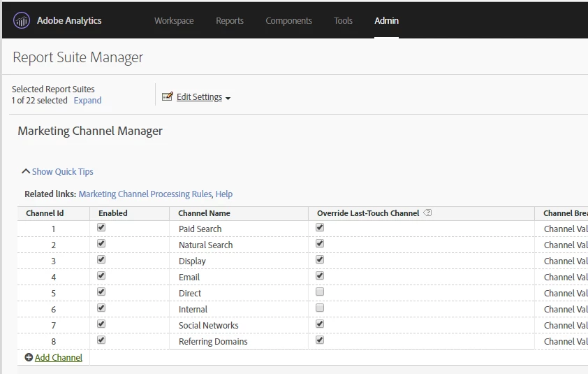Viewport: 588px width, 374px height.
Task: Click the Edit Settings pencil icon
Action: pyautogui.click(x=168, y=97)
